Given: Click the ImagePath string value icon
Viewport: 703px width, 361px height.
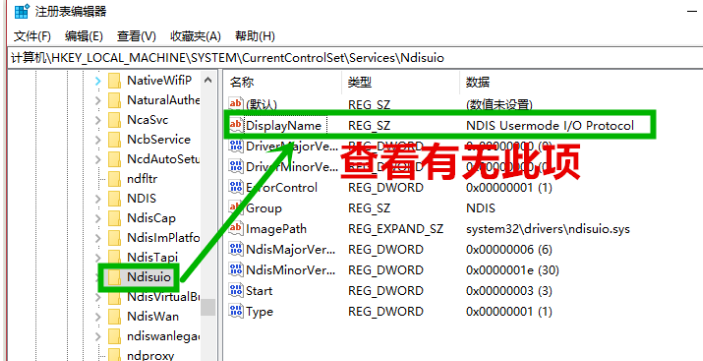Looking at the screenshot, I should [x=235, y=229].
